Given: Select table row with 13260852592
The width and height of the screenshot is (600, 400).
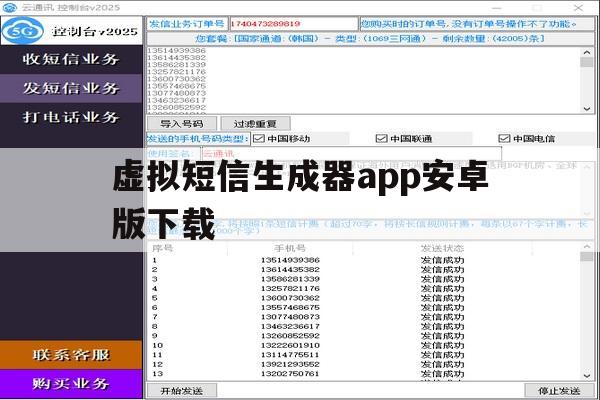Looking at the screenshot, I should [364, 336].
